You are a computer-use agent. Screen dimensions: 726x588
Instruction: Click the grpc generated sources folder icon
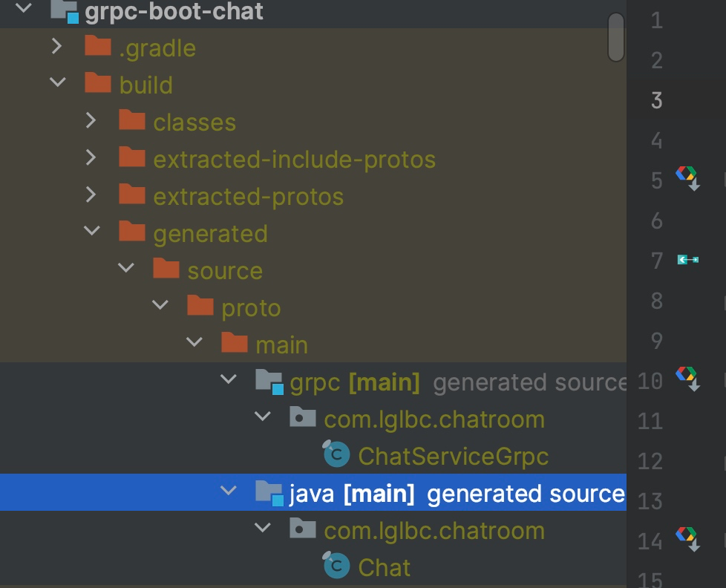pos(269,382)
